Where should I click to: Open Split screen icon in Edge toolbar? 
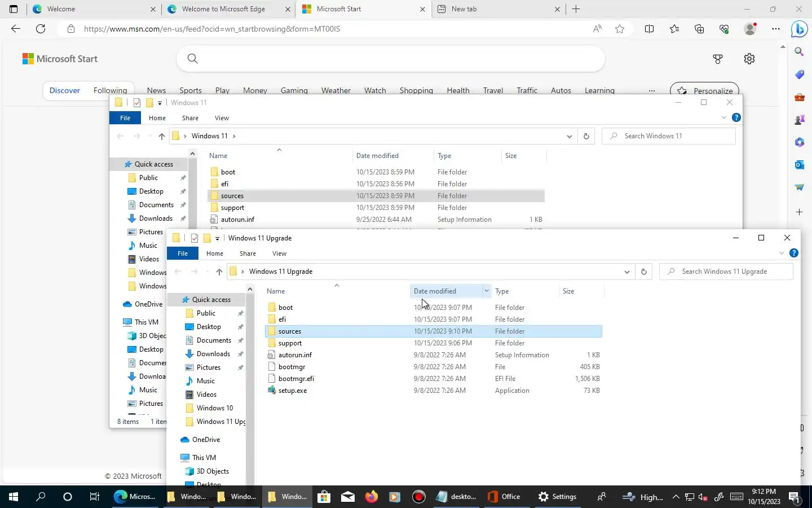click(650, 29)
